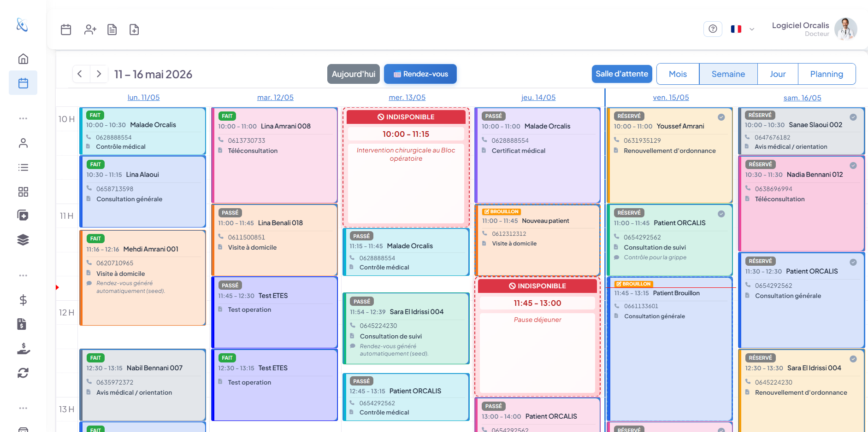Select the calendar icon in left sidebar
Screen dimensions: 868x432
pyautogui.click(x=23, y=83)
